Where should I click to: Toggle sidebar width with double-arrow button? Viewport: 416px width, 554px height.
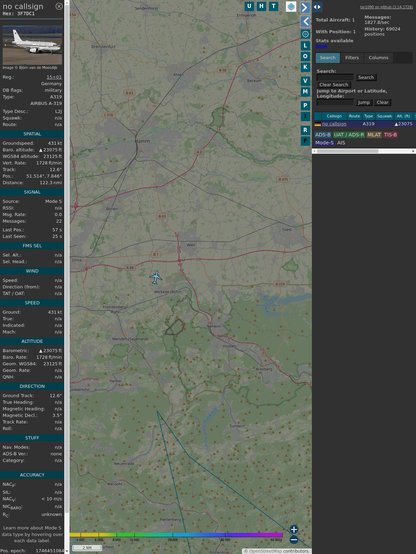click(x=317, y=7)
